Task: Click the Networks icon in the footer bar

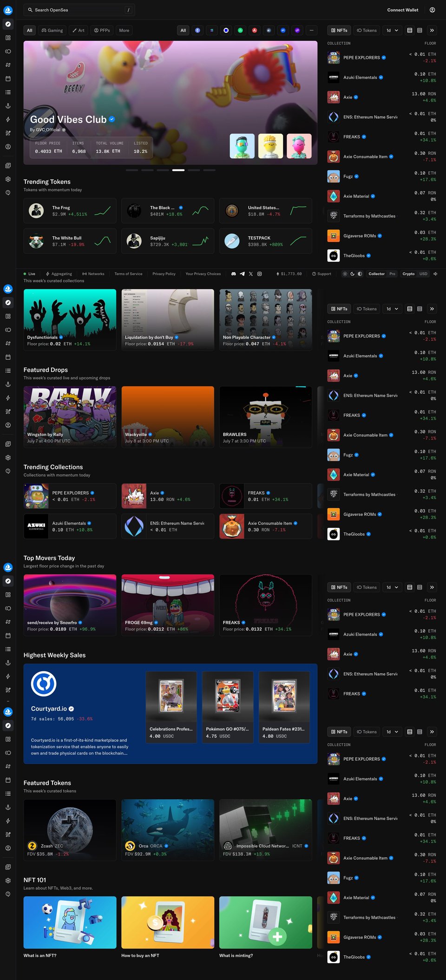Action: point(85,274)
